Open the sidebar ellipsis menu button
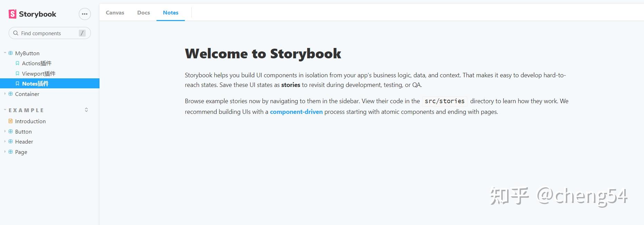 (85, 14)
